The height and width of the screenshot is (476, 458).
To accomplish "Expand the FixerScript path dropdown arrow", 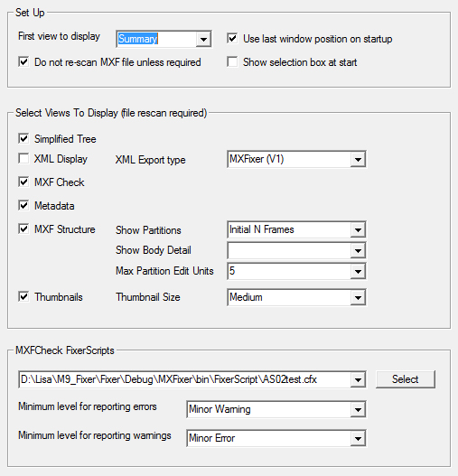I will pos(358,379).
